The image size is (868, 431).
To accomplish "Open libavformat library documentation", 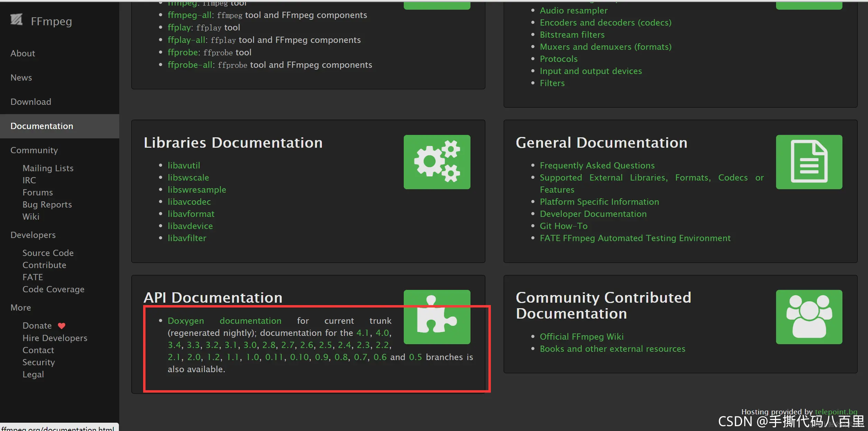I will [191, 214].
